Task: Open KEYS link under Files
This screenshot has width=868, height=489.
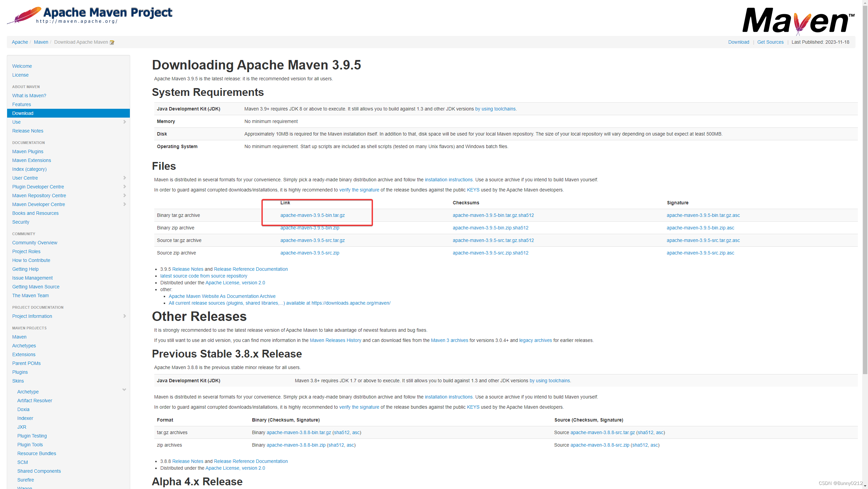Action: (473, 190)
